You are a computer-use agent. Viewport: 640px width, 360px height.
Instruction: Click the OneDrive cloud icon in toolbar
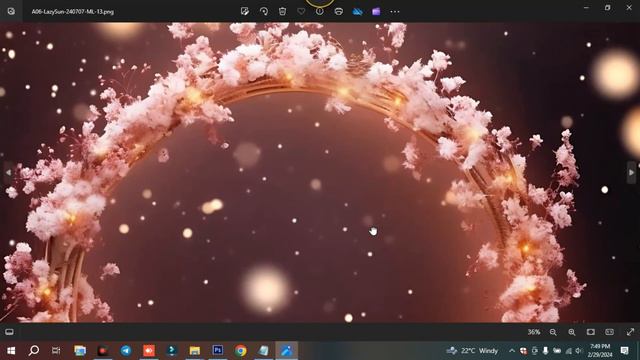coord(358,11)
